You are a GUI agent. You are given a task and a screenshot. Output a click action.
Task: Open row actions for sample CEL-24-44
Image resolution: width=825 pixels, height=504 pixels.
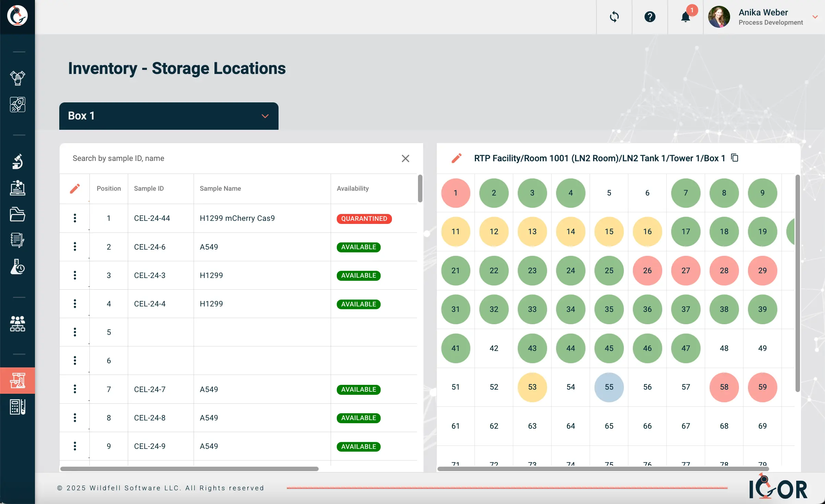75,218
